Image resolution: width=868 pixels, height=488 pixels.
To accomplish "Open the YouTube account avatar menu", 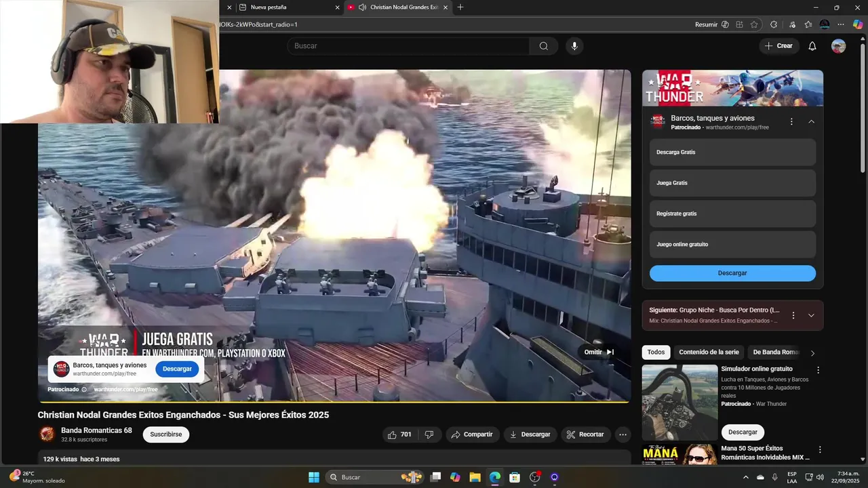I will [x=839, y=46].
